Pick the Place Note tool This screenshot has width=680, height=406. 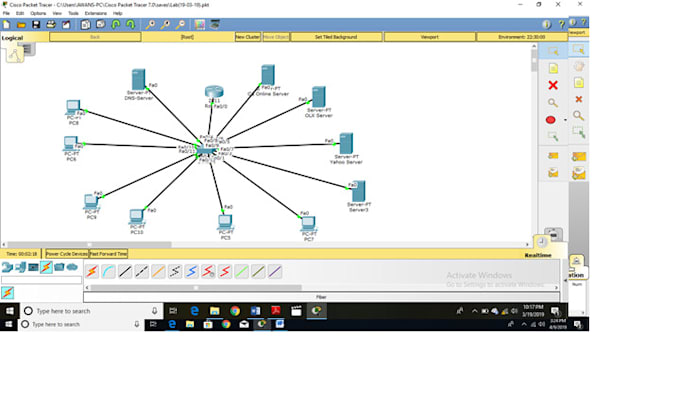coord(553,68)
